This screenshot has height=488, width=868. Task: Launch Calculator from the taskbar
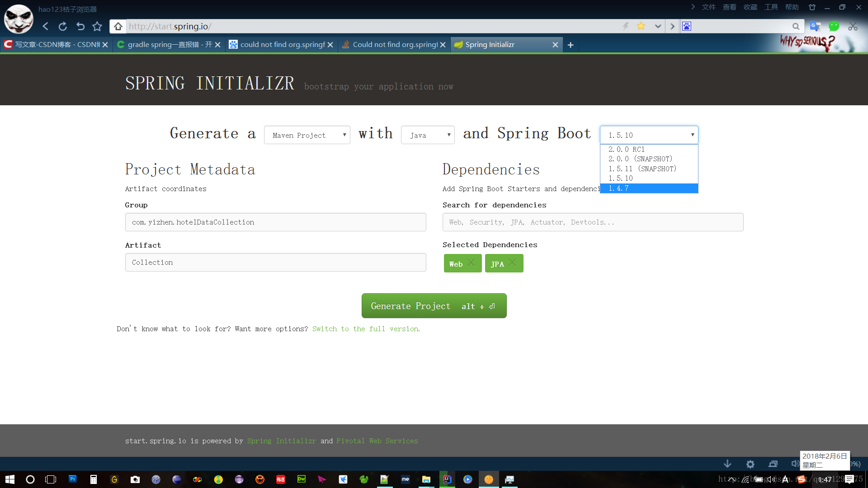tap(93, 479)
